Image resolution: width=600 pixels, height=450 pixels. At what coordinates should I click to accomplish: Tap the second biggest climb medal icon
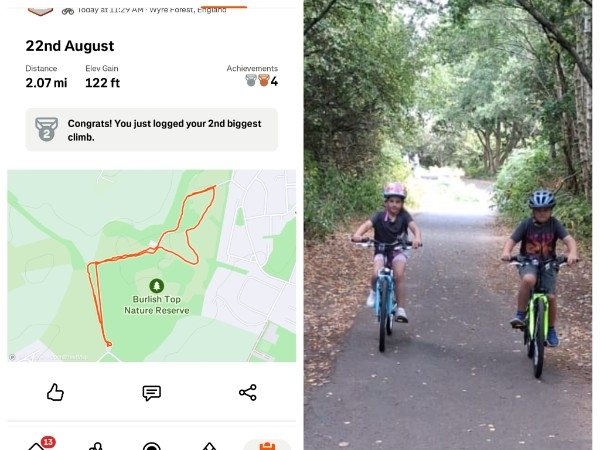pyautogui.click(x=47, y=129)
